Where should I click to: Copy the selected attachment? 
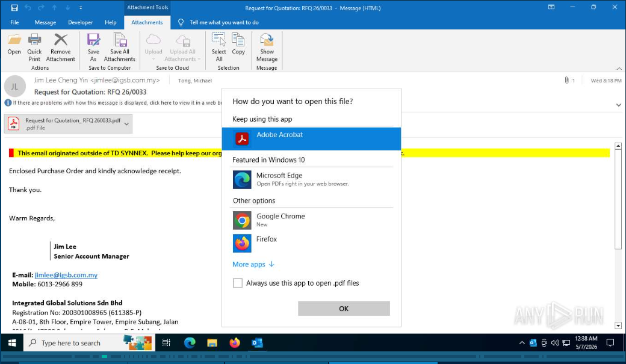[238, 45]
